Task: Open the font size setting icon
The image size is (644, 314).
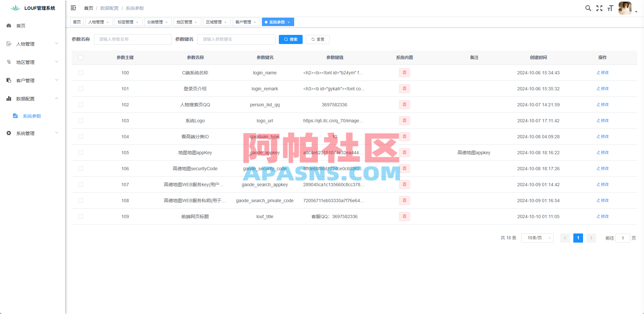Action: click(x=610, y=8)
